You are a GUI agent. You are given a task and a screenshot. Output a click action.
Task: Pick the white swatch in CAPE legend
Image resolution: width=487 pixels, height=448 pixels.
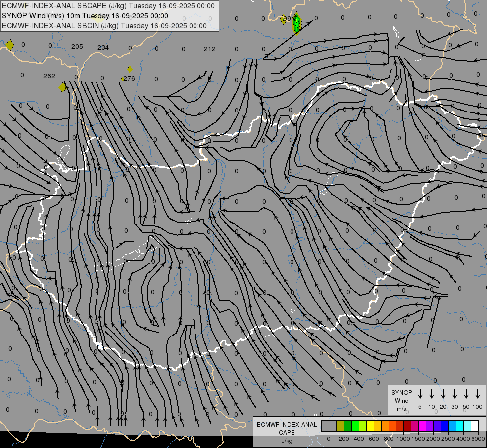475,426
